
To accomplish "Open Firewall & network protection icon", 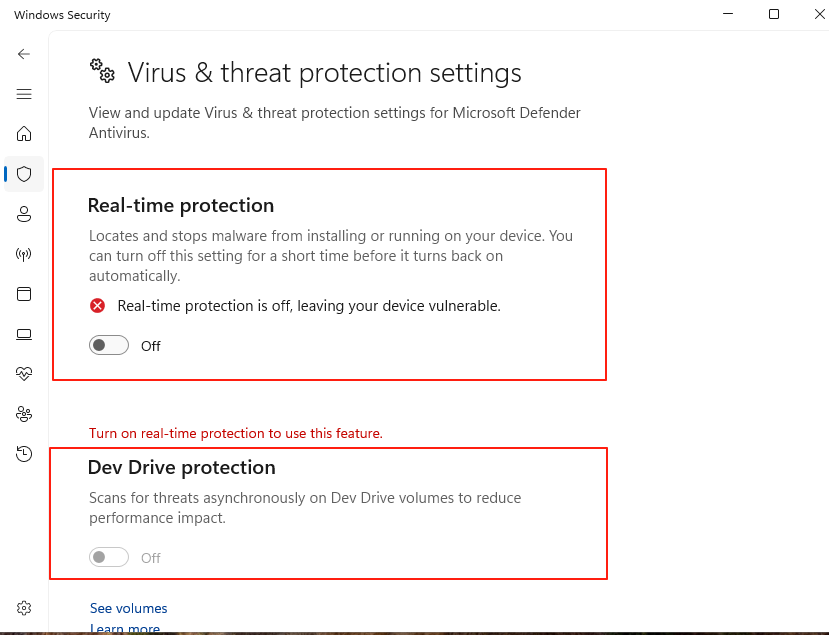I will click(24, 254).
